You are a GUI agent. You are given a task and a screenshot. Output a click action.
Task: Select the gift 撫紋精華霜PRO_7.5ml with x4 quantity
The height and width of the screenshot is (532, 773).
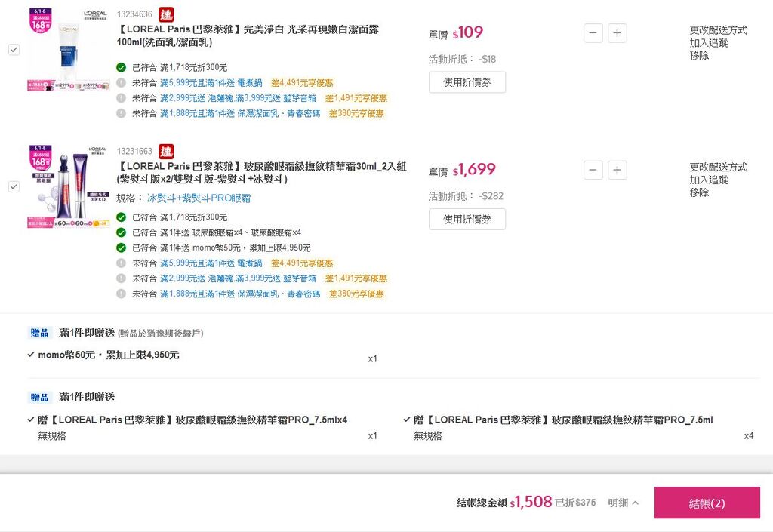coord(559,420)
